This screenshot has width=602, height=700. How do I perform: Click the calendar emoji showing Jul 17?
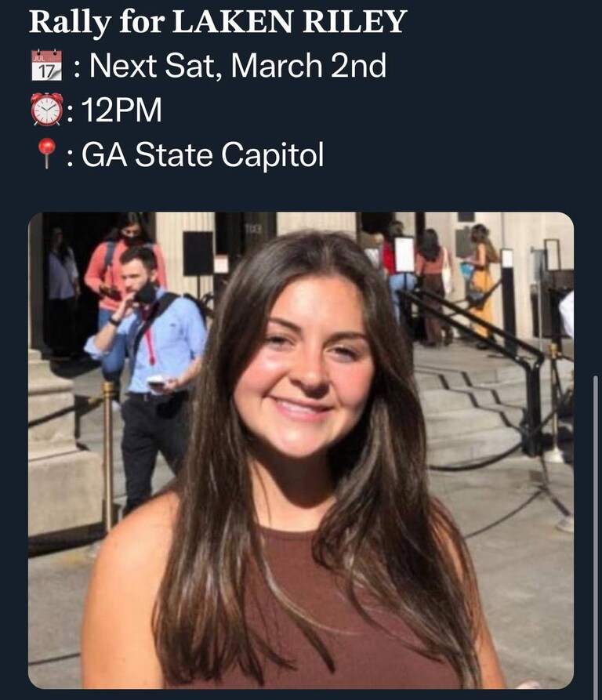point(46,65)
